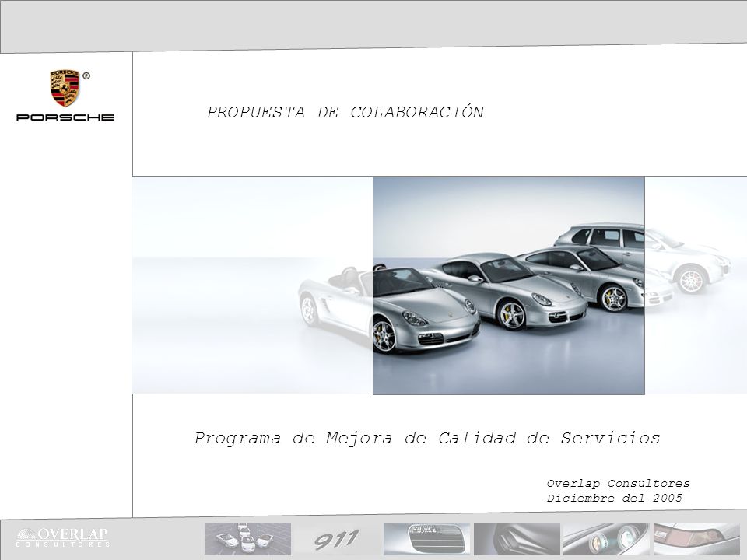Open the footer thumbnail of the air vent grille
Viewport: 747px width, 560px height.
point(426,538)
